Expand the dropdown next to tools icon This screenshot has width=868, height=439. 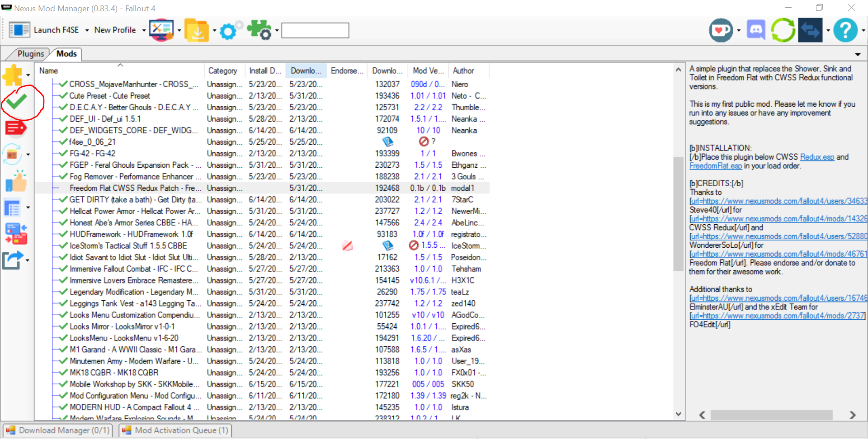click(x=179, y=31)
